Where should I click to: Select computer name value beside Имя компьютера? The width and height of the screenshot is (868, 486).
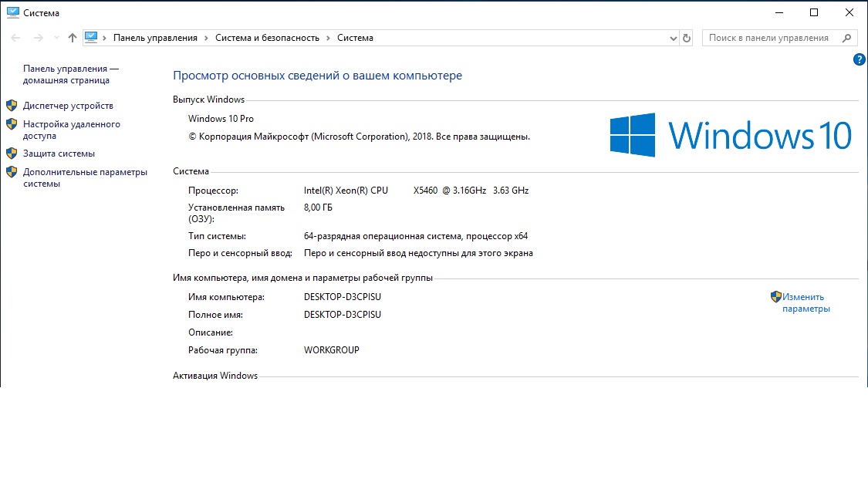[x=342, y=297]
